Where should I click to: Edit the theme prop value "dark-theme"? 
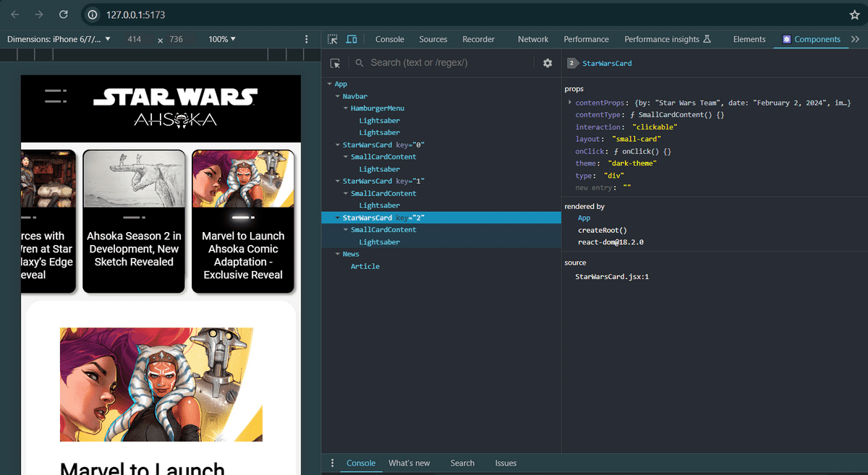tap(631, 163)
